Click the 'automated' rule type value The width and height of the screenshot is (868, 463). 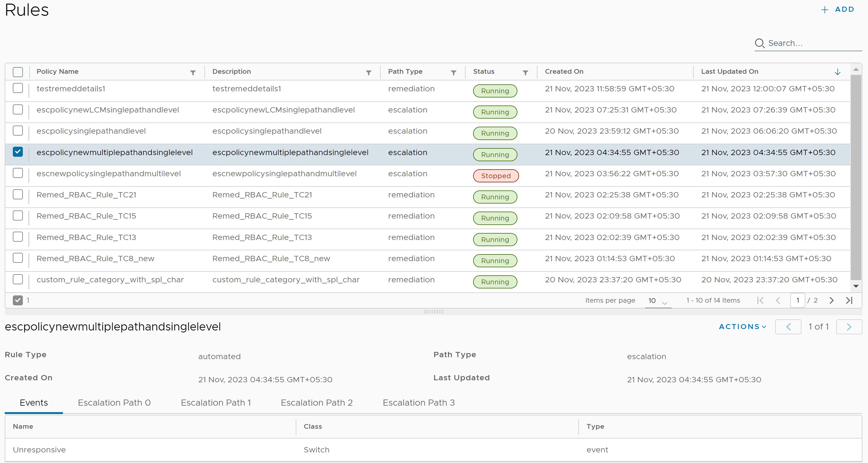[x=219, y=357]
